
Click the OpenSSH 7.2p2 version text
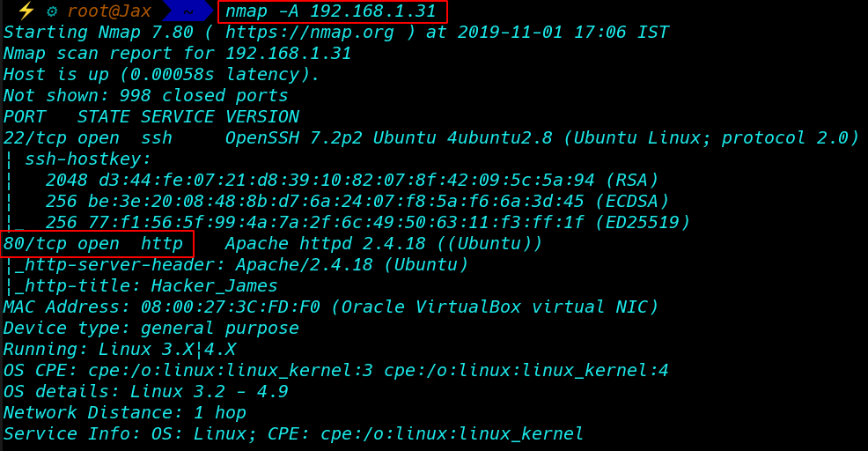coord(293,138)
